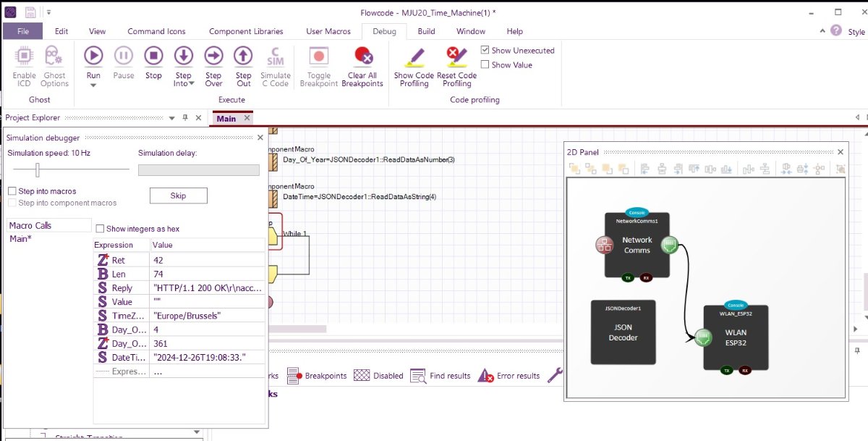Screen dimensions: 868x441
Task: Clear all breakpoints
Action: [x=362, y=56]
